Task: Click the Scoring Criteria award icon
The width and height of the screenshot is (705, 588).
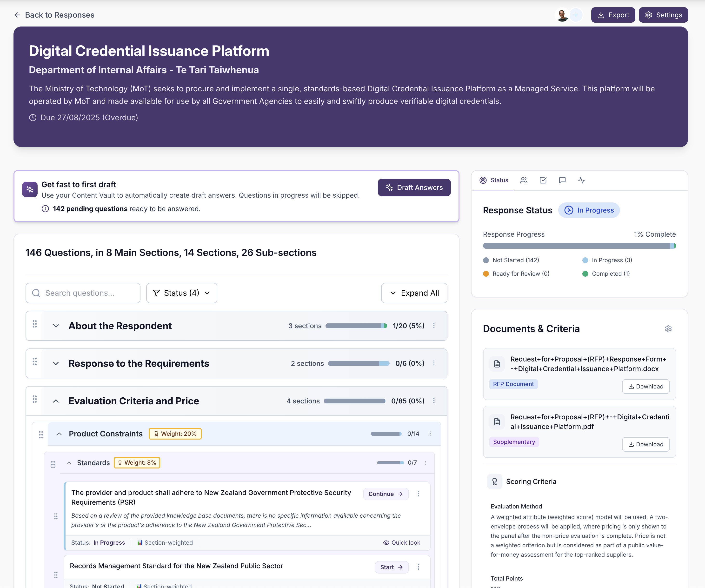Action: coord(494,481)
